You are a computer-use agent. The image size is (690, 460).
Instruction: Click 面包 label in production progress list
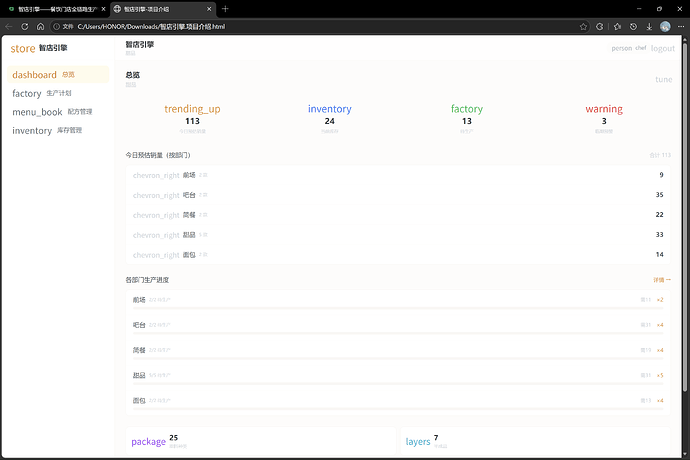(139, 401)
